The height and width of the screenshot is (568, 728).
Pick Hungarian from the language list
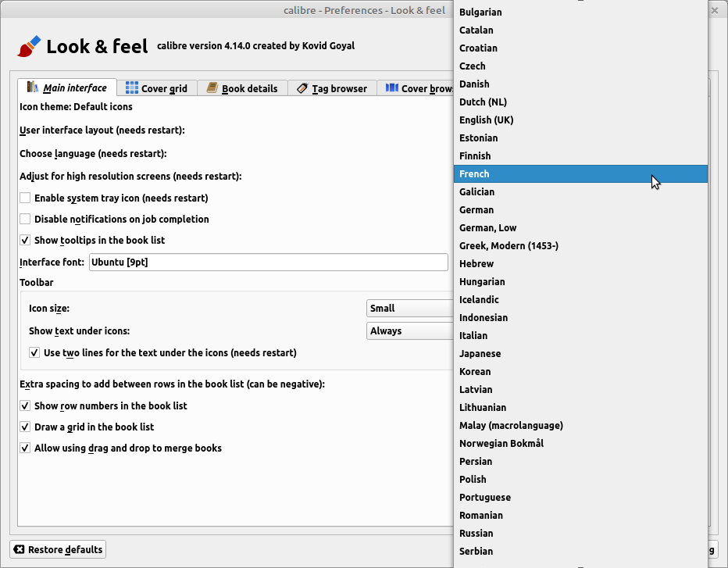(x=580, y=281)
